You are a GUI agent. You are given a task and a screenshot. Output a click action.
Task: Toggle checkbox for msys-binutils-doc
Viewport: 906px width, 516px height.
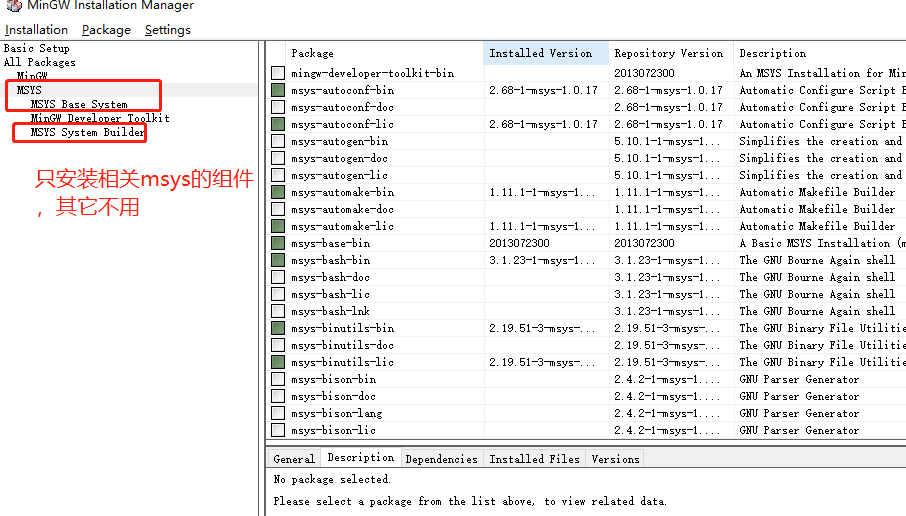278,345
